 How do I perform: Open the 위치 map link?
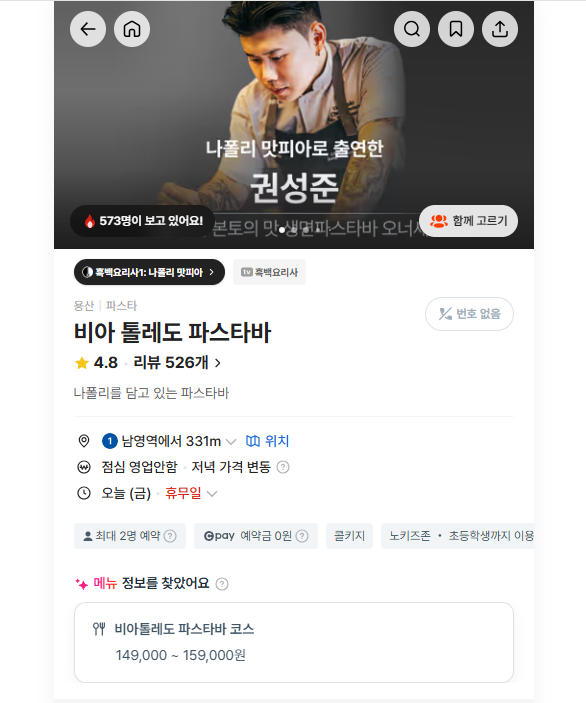267,441
